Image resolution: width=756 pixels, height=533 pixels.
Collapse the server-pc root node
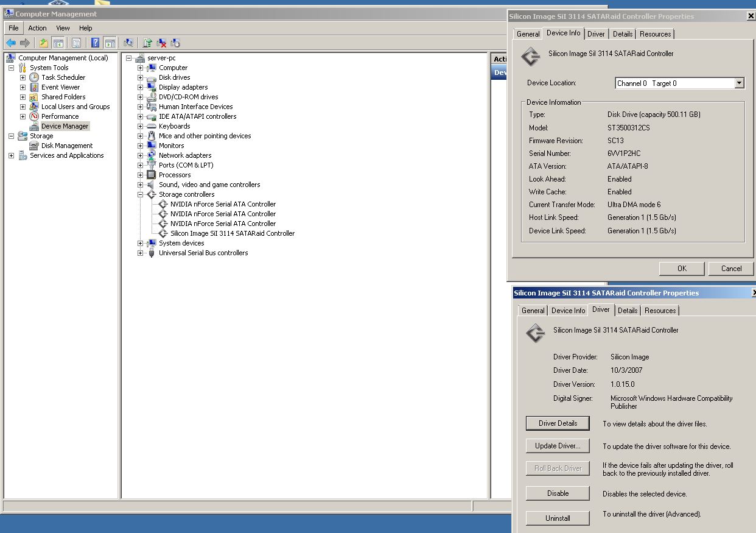point(128,58)
